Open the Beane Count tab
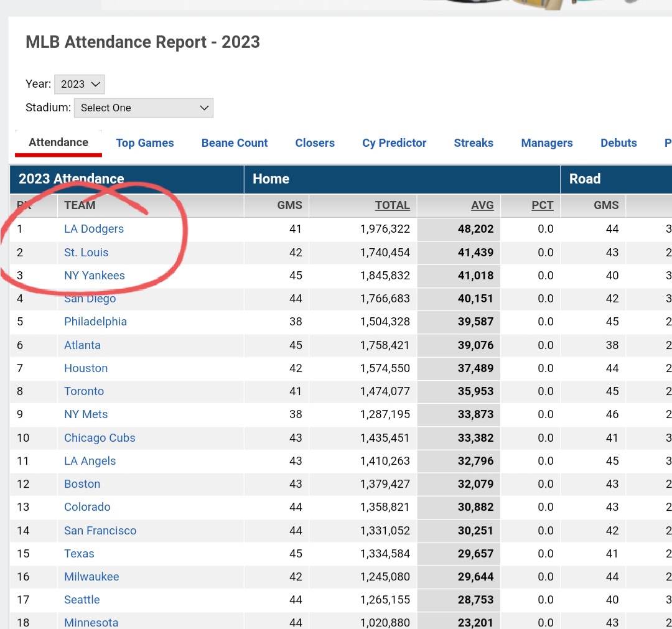 pyautogui.click(x=235, y=143)
